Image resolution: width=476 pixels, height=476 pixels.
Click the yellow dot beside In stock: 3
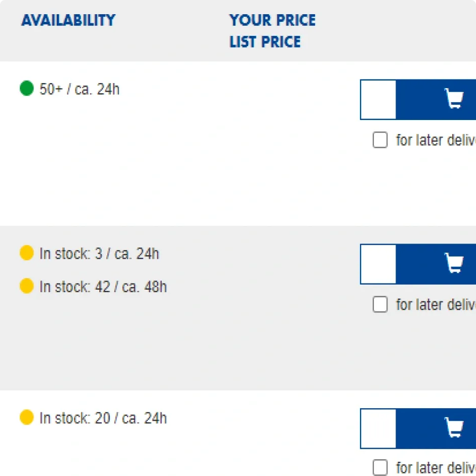[26, 253]
